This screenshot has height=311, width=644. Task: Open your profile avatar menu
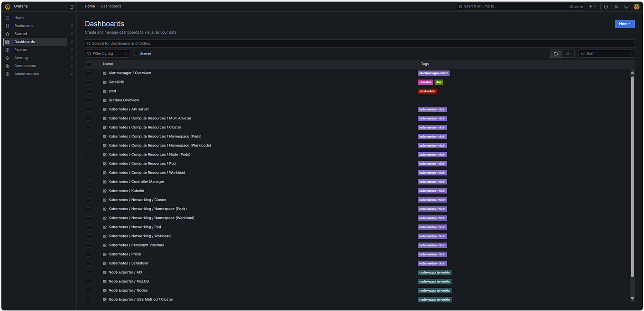pyautogui.click(x=636, y=6)
